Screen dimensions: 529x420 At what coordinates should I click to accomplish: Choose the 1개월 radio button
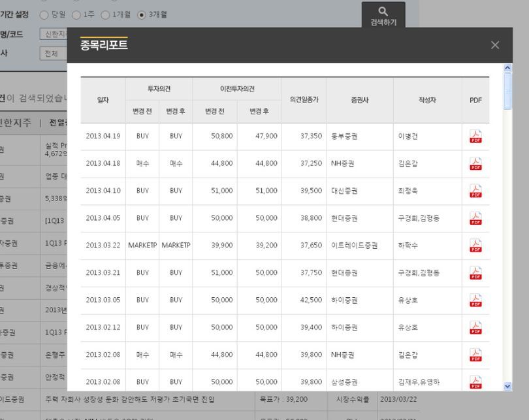click(x=107, y=14)
